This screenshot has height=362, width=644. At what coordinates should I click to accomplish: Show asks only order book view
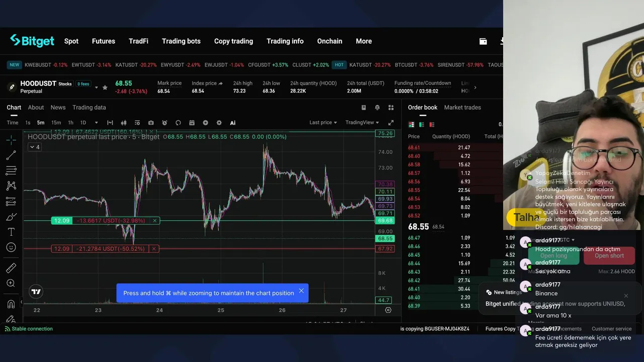click(432, 125)
